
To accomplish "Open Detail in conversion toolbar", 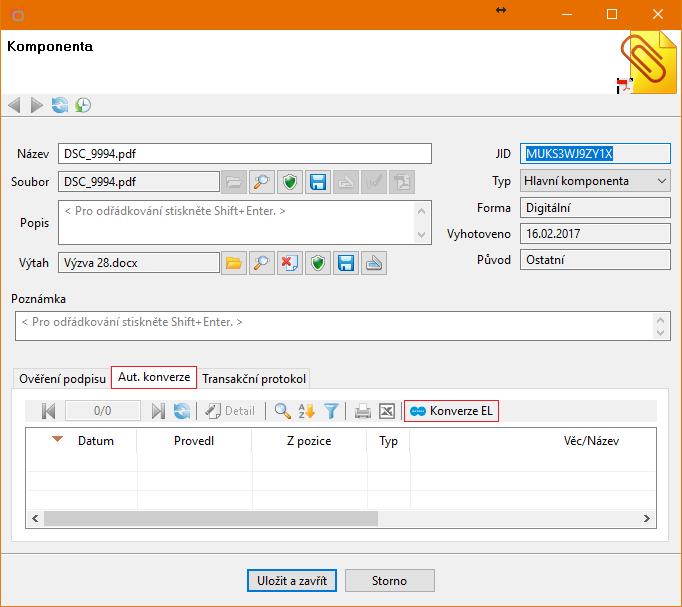I will [230, 411].
